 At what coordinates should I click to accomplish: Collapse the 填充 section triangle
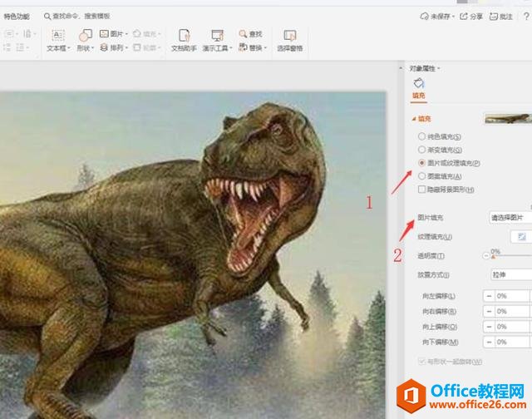click(x=414, y=119)
